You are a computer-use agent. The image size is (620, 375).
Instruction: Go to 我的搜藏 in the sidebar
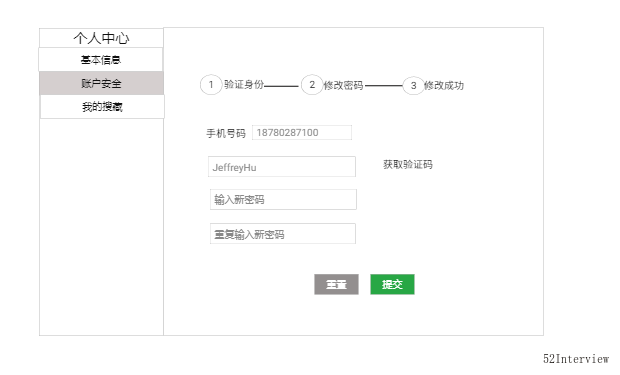click(102, 106)
